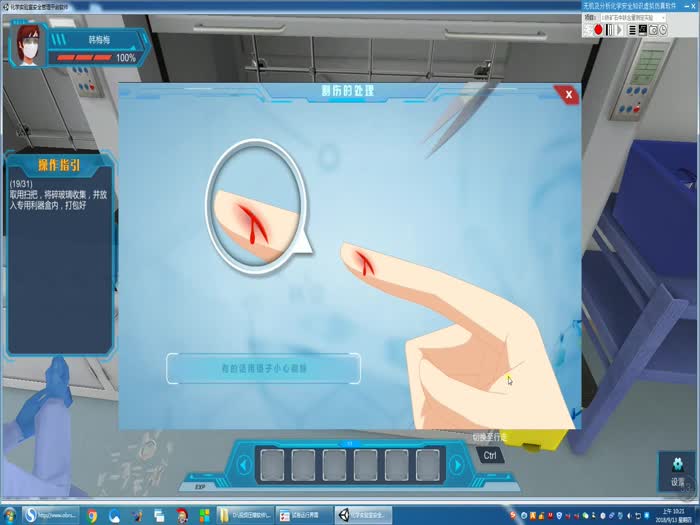Click the tweezers hint text box
The width and height of the screenshot is (700, 525).
(x=263, y=368)
